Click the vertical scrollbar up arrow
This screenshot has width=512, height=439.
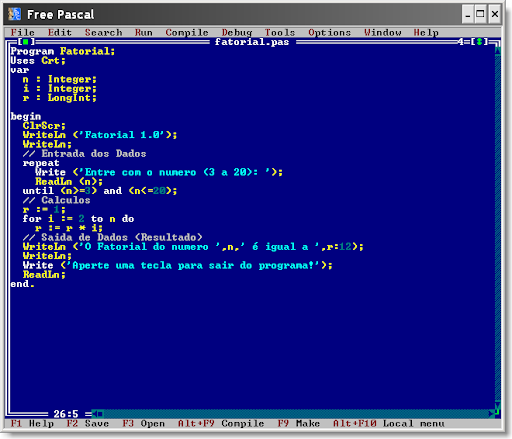click(497, 51)
